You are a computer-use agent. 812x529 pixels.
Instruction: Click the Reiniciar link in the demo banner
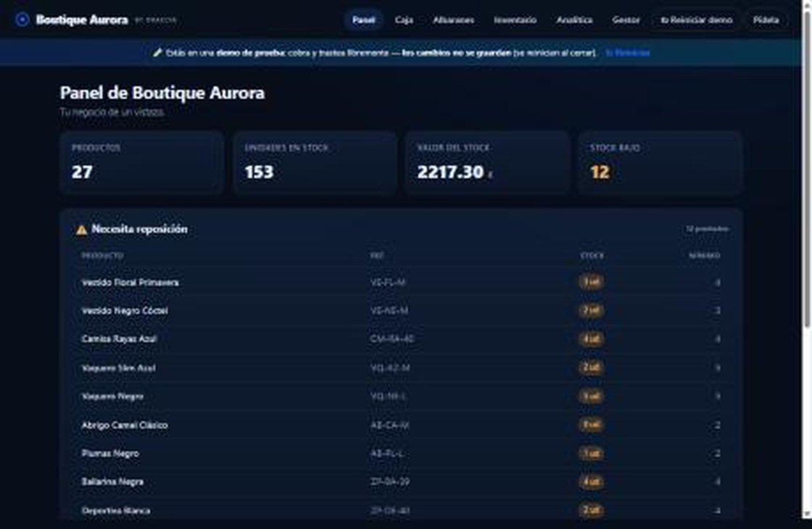coord(628,53)
